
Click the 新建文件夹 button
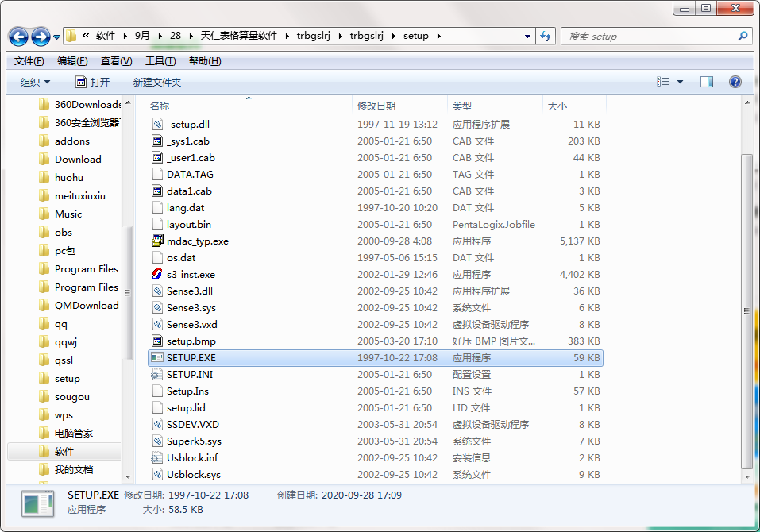click(157, 82)
